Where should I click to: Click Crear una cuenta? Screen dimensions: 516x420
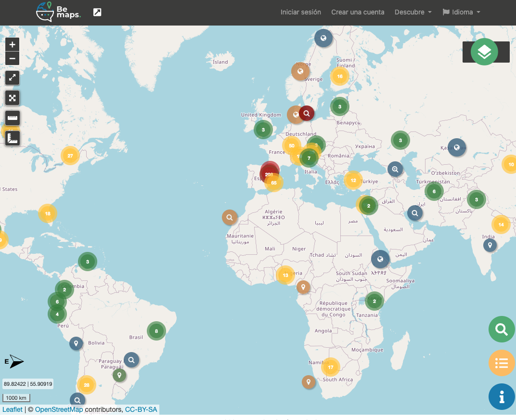pos(358,12)
